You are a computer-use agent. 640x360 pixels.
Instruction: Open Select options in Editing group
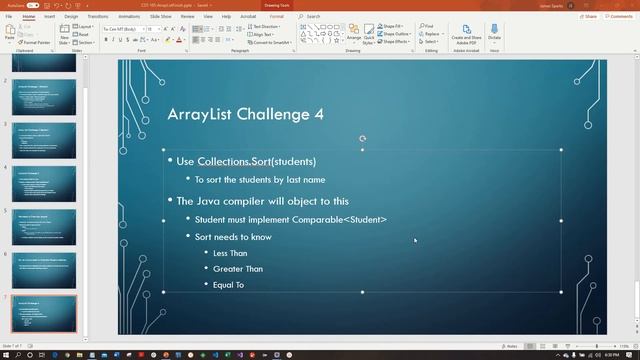click(429, 42)
